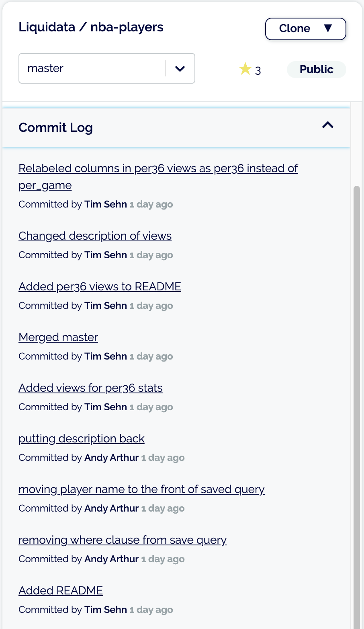Open the Clone dropdown menu
This screenshot has width=364, height=629.
[x=328, y=29]
